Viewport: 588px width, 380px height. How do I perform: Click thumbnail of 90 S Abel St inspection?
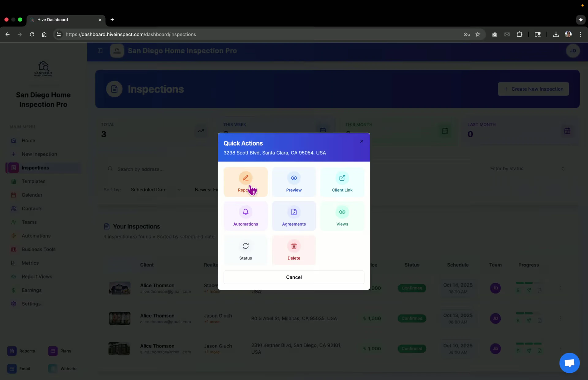(120, 318)
